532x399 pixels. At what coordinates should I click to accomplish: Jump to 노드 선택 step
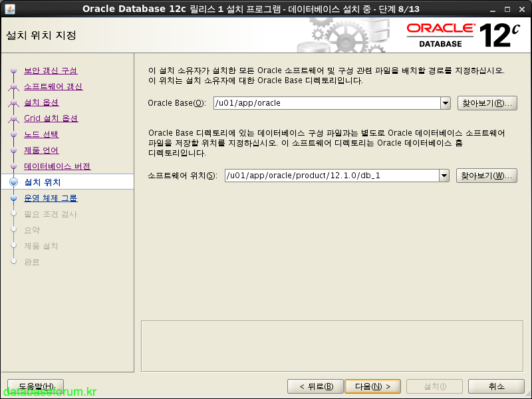point(41,134)
